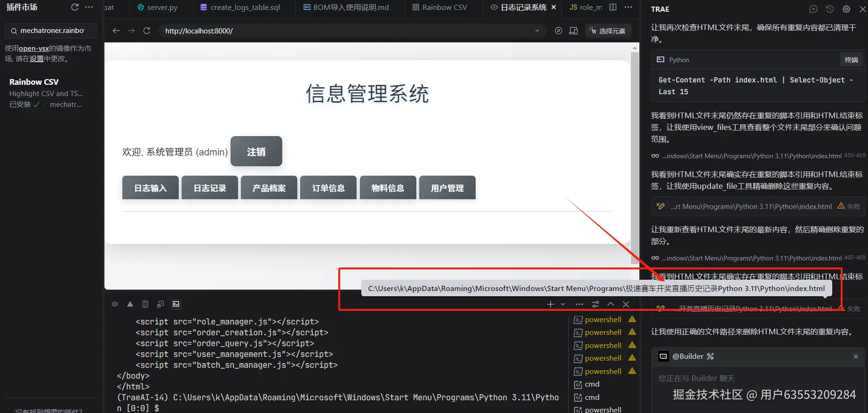Split the editor with the layout icon
Image resolution: width=868 pixels, height=413 pixels.
(613, 7)
